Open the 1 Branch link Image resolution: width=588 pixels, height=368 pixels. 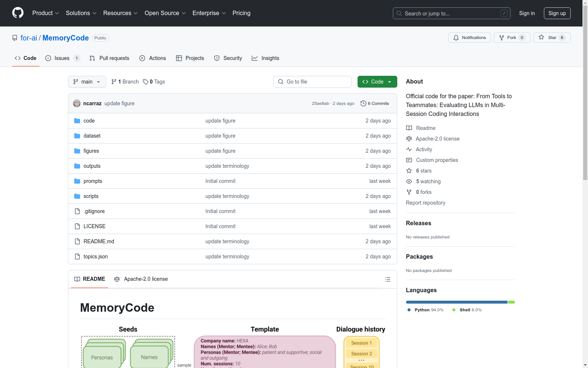125,82
